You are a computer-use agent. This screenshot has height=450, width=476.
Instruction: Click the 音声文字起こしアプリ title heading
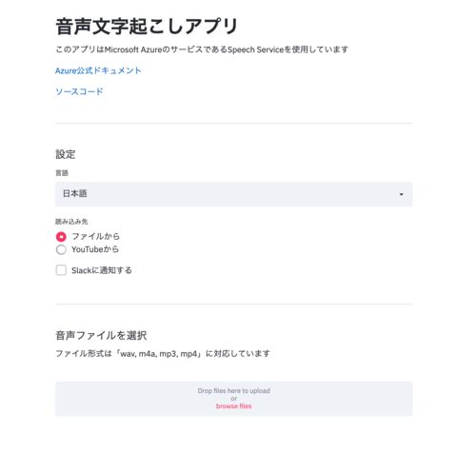pyautogui.click(x=147, y=26)
